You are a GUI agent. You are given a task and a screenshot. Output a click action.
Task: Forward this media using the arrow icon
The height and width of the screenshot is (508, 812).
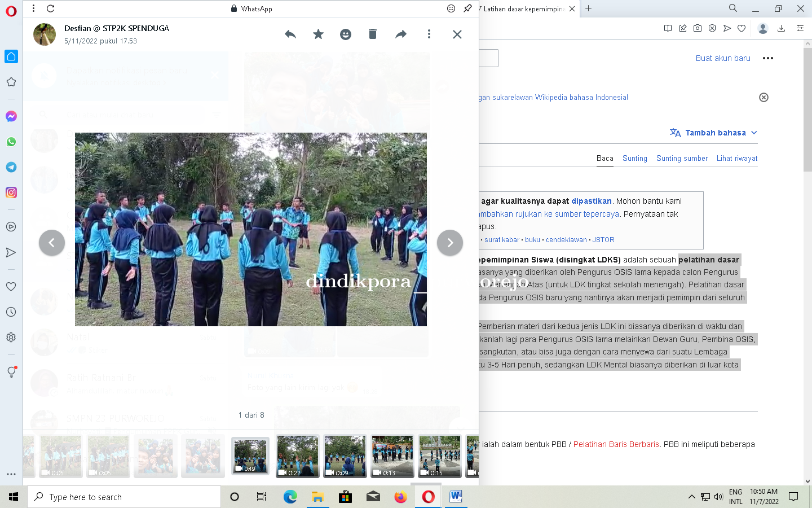pos(401,34)
